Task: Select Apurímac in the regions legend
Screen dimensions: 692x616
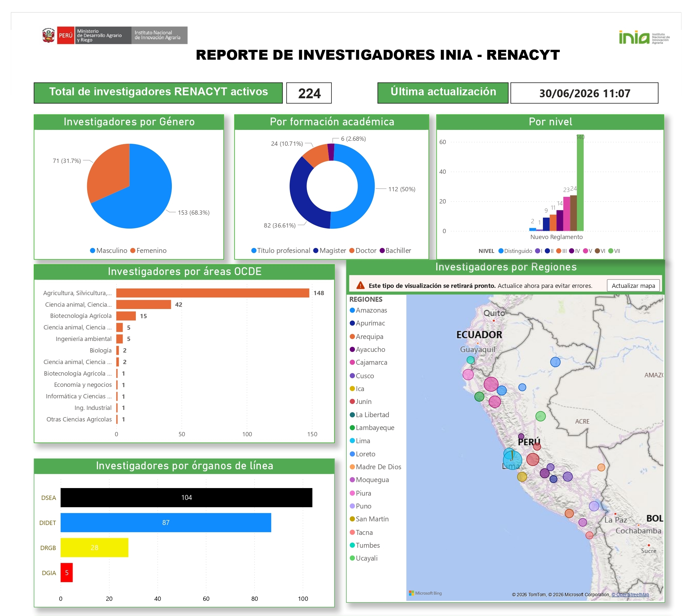Action: click(x=367, y=323)
